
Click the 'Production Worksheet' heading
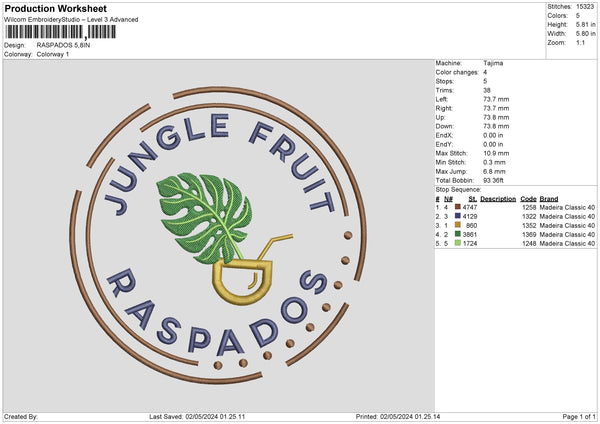tap(55, 8)
